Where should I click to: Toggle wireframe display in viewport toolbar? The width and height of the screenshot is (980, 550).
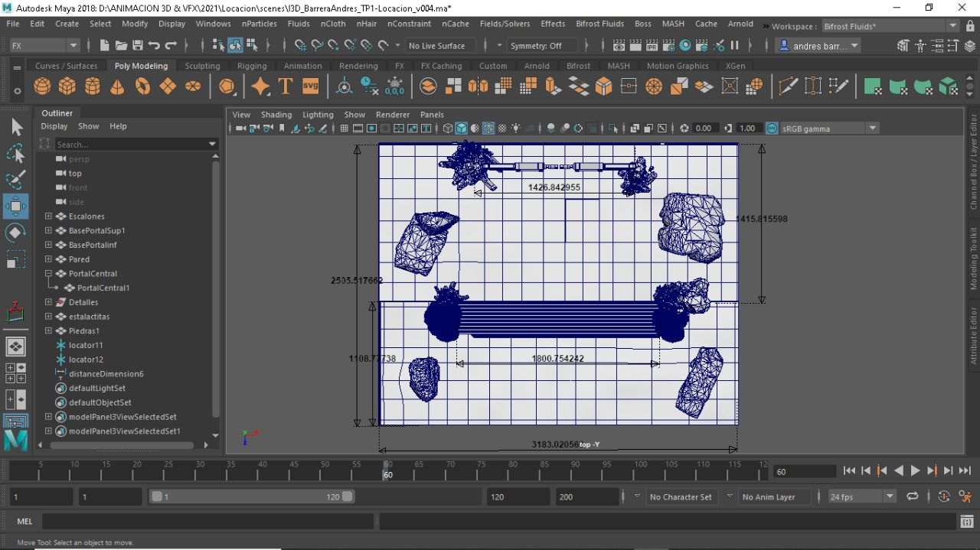click(449, 129)
